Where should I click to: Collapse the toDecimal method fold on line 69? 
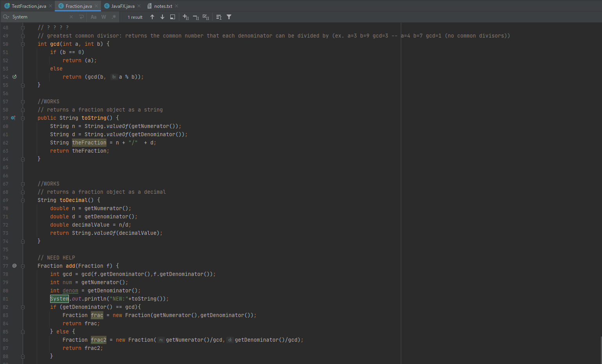[x=23, y=200]
